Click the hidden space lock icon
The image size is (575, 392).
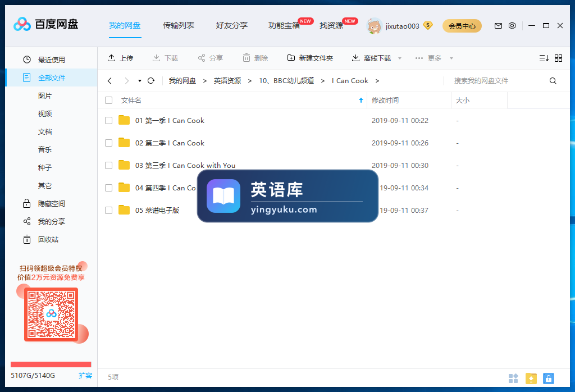(x=27, y=203)
